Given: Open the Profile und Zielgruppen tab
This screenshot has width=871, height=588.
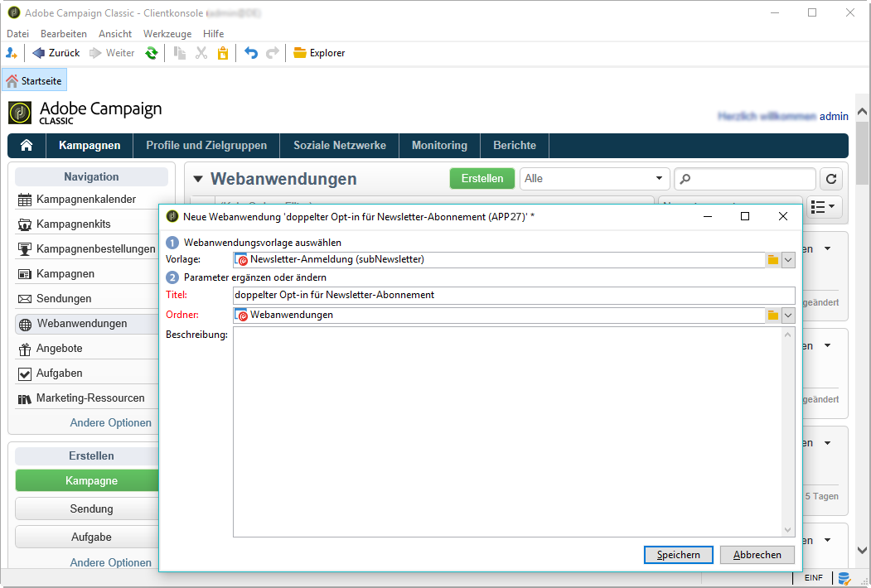Looking at the screenshot, I should click(206, 146).
